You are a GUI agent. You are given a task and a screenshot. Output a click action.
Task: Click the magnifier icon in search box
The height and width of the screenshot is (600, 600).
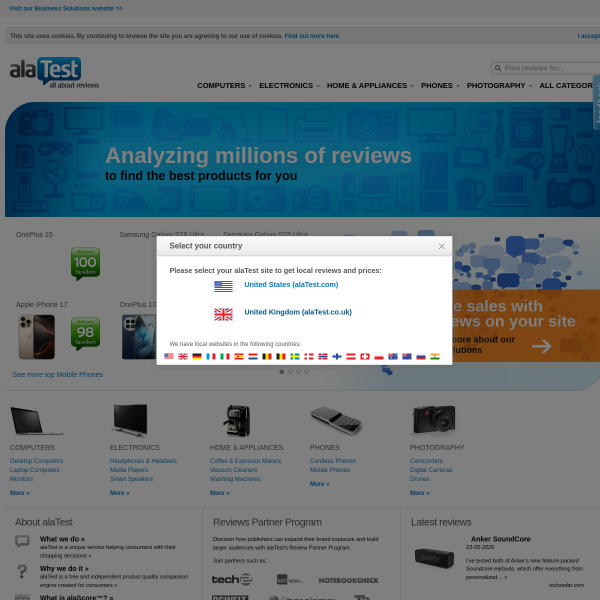pos(498,68)
